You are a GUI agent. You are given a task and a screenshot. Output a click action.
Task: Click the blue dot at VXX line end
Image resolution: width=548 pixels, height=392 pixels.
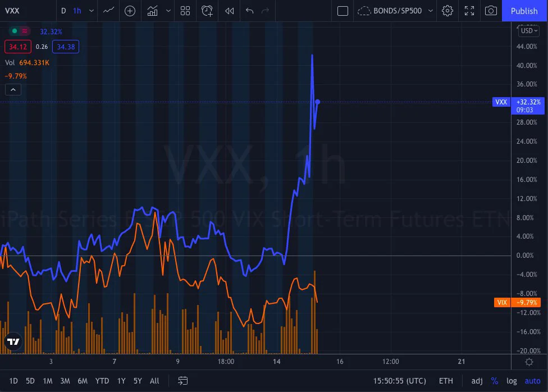click(317, 102)
